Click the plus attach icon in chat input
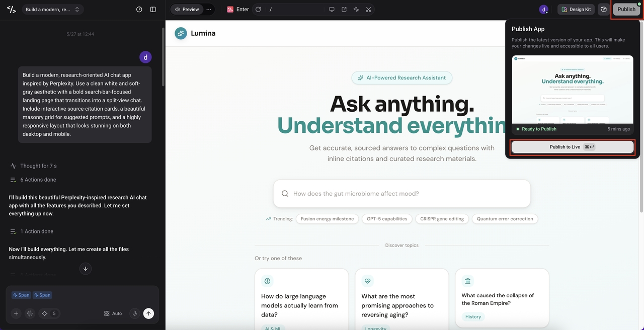This screenshot has height=330, width=644. [x=16, y=313]
